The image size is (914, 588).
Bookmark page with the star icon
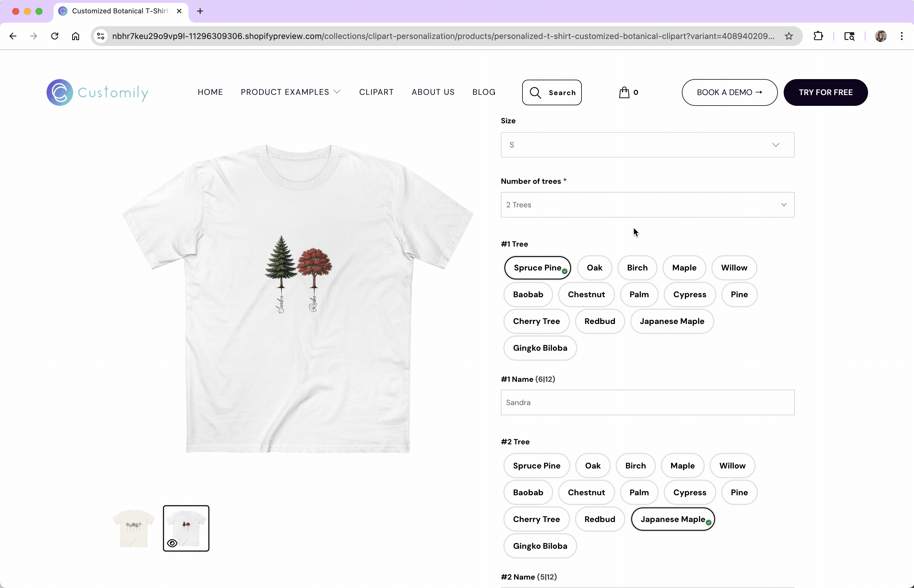[x=789, y=36]
